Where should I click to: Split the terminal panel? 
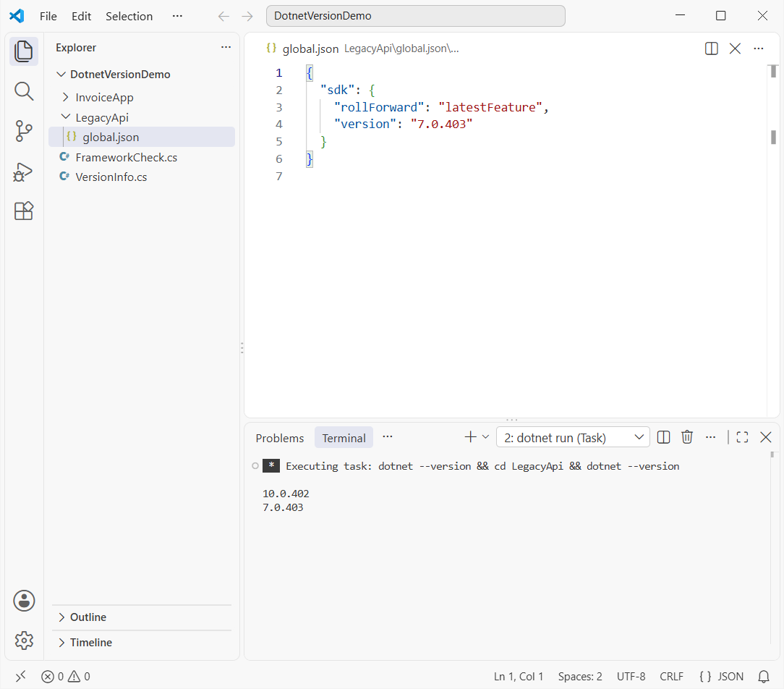(663, 437)
